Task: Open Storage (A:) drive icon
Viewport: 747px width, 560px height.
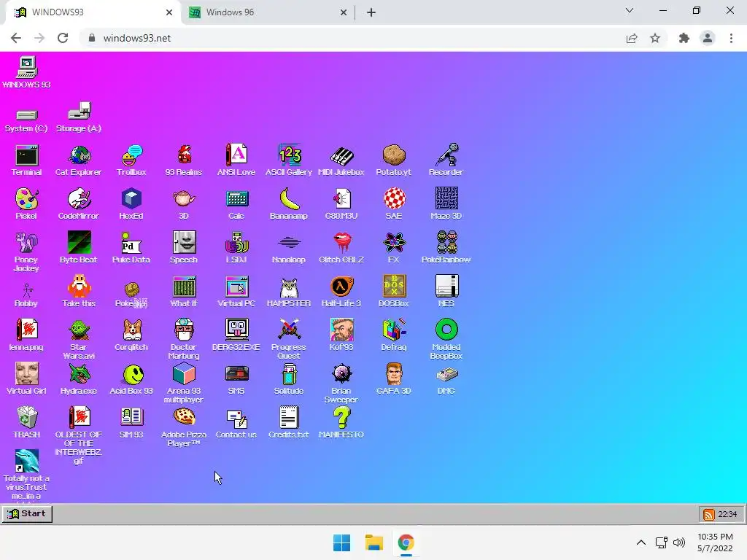Action: click(x=79, y=117)
